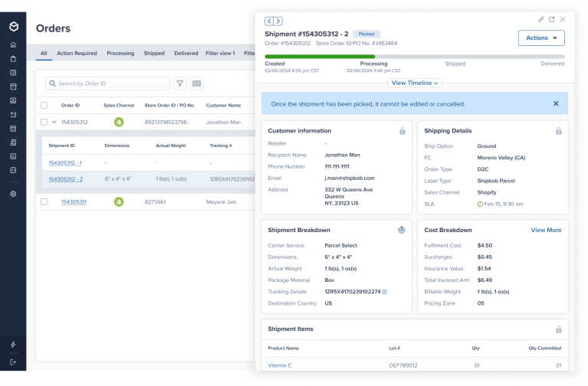Viewport: 588px width, 386px height.
Task: Switch to the Shipped tab
Action: click(154, 54)
